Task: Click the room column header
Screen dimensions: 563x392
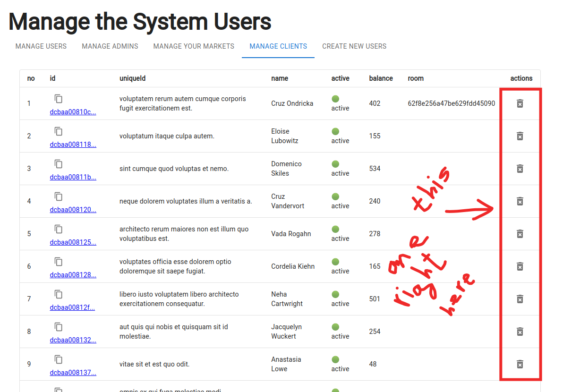Action: 416,78
